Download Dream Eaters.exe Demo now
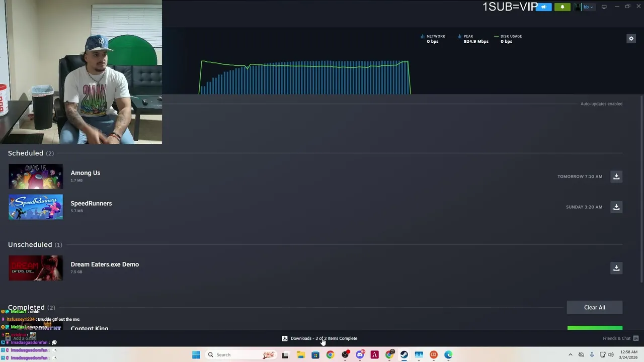 616,268
